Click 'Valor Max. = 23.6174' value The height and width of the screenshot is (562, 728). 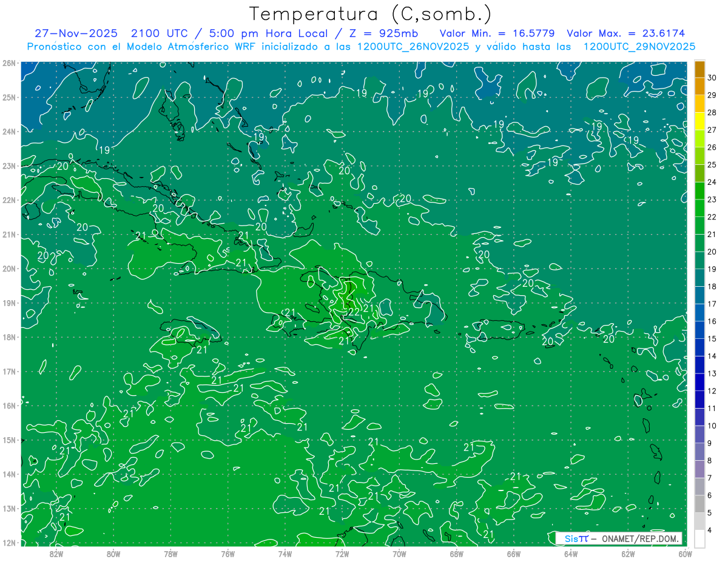[x=625, y=33]
